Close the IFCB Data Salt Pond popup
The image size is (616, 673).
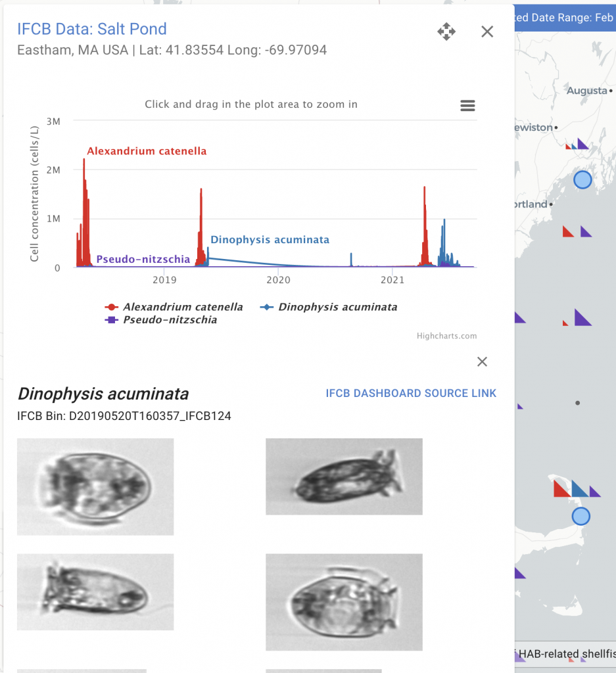tap(487, 32)
